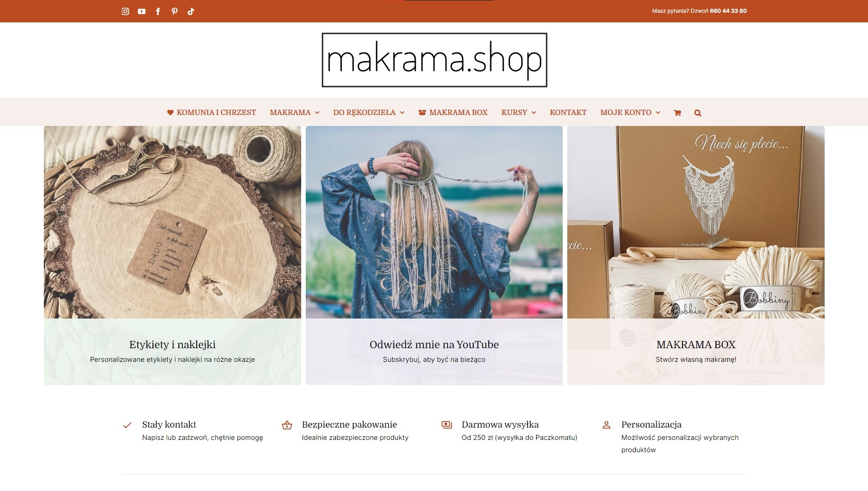Click the search magnifier icon
This screenshot has width=868, height=491.
click(x=698, y=113)
